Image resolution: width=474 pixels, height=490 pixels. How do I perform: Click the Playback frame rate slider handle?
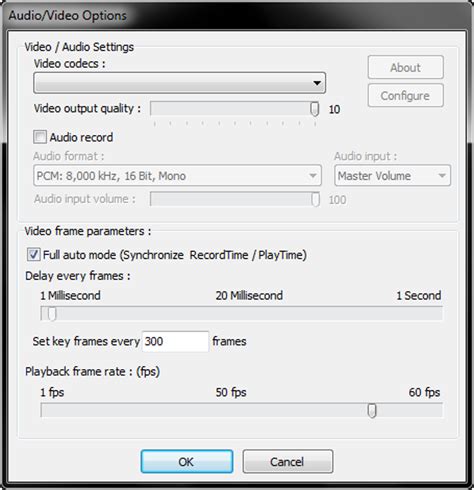[x=372, y=410]
